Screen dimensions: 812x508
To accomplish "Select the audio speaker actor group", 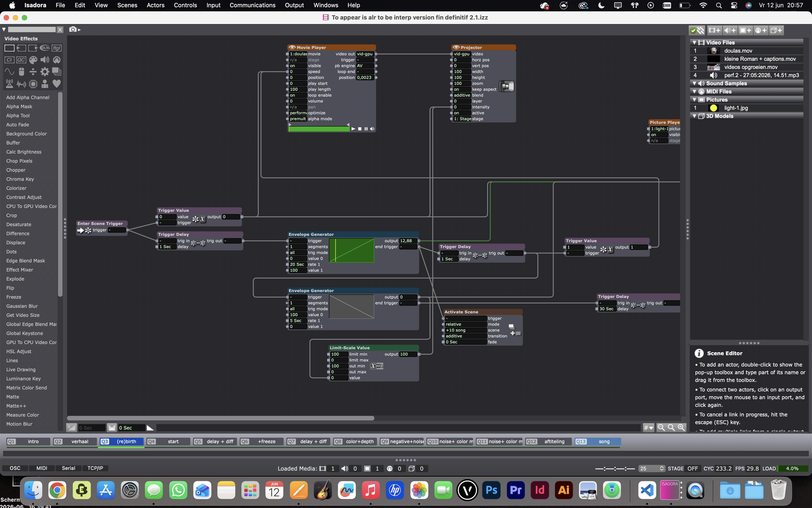I will click(x=45, y=60).
